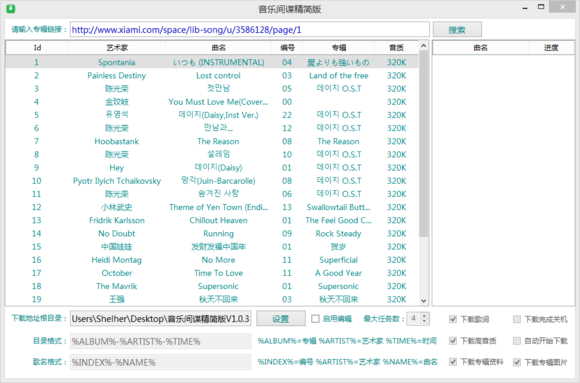Click the 专辑 column header
This screenshot has height=383, width=580.
(339, 48)
